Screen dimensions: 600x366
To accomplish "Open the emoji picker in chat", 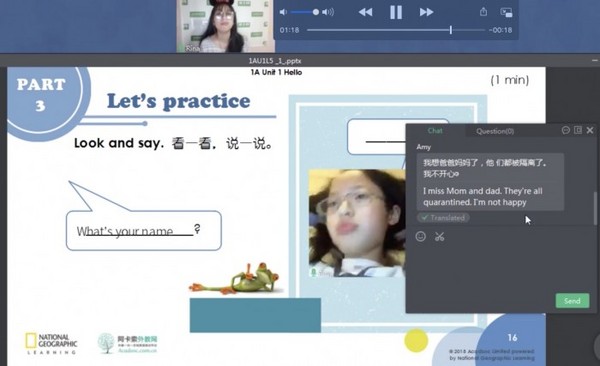I will 421,236.
